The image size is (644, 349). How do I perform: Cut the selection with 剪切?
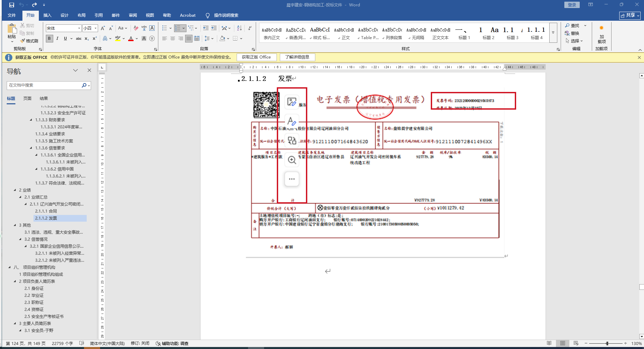click(27, 25)
